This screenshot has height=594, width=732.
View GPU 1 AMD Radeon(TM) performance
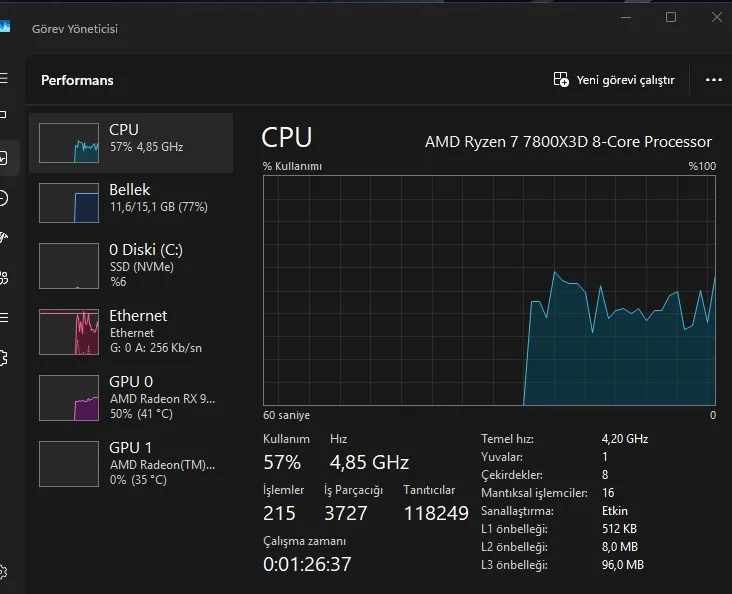pos(131,463)
